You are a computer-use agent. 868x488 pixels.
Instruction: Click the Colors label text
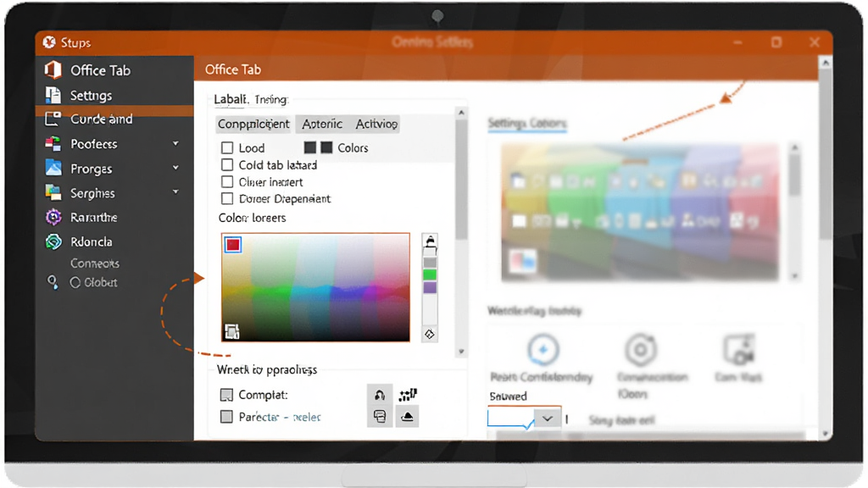(x=353, y=147)
